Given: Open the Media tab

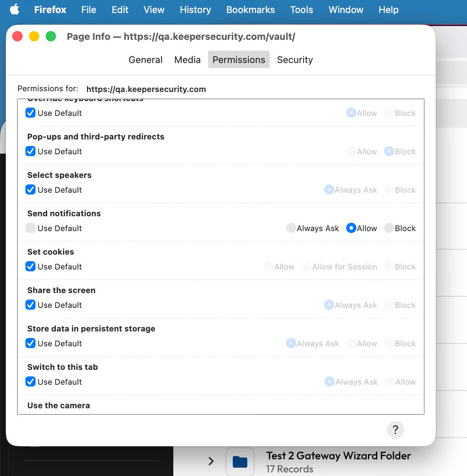Looking at the screenshot, I should click(x=187, y=60).
